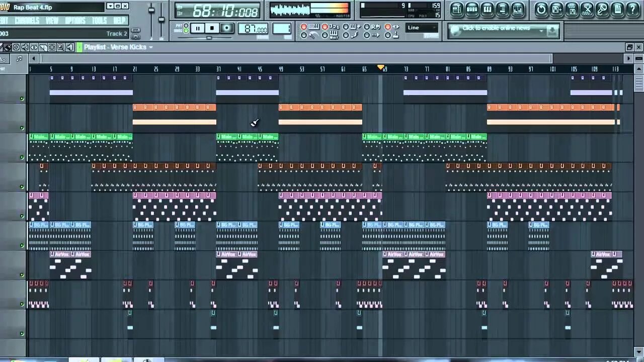Click the playhead marker on timeline ruler
This screenshot has height=362, width=644.
[381, 67]
